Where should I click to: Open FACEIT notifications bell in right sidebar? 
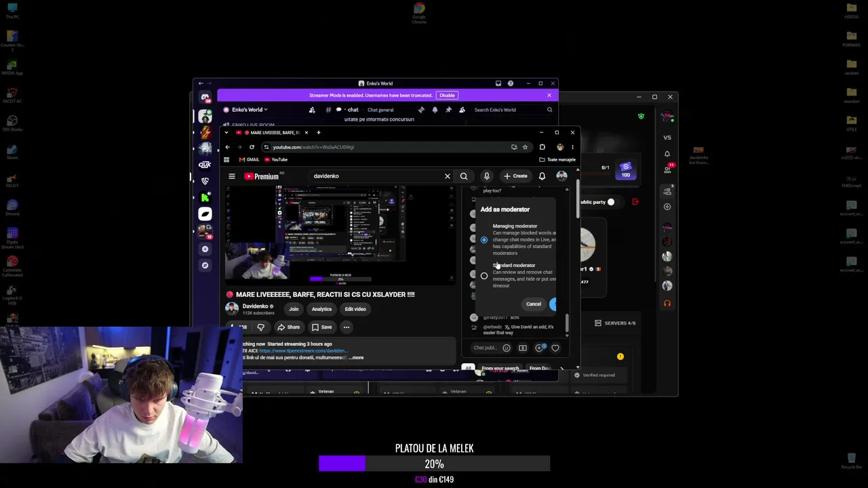pos(667,154)
